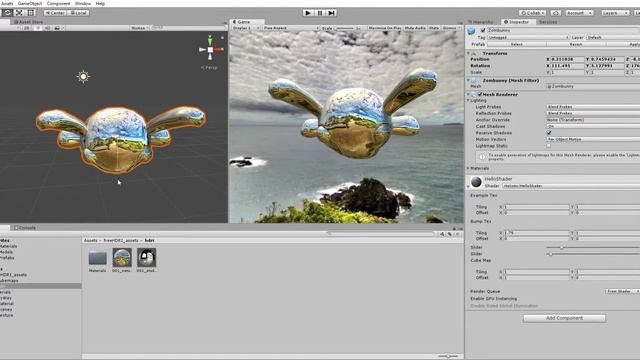The width and height of the screenshot is (640, 360).
Task: Click the Pause button
Action: [320, 13]
